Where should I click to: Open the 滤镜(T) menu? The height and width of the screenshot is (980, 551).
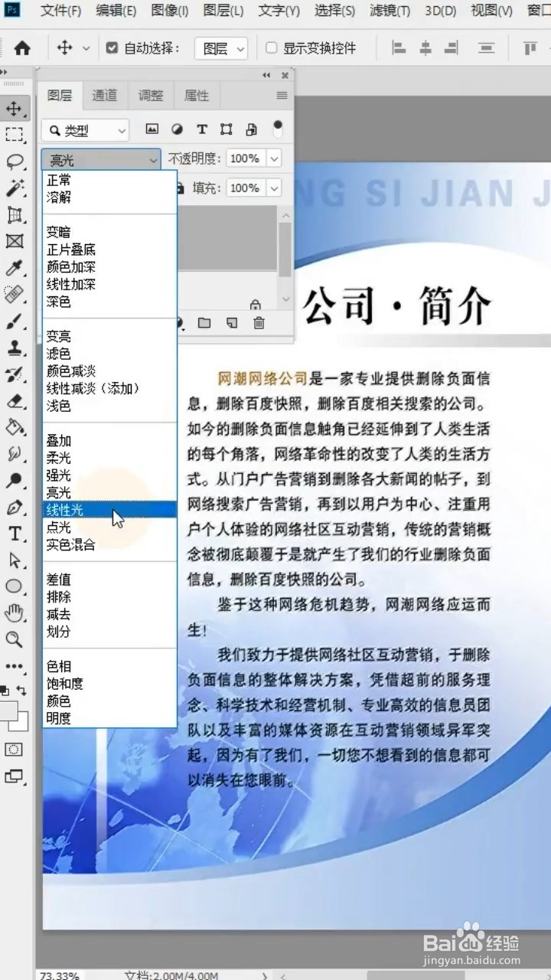(x=390, y=11)
